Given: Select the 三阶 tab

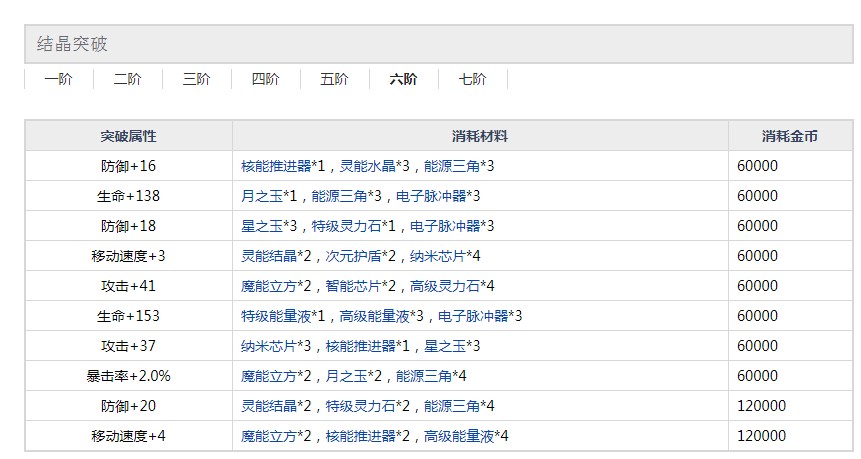Looking at the screenshot, I should click(x=196, y=79).
